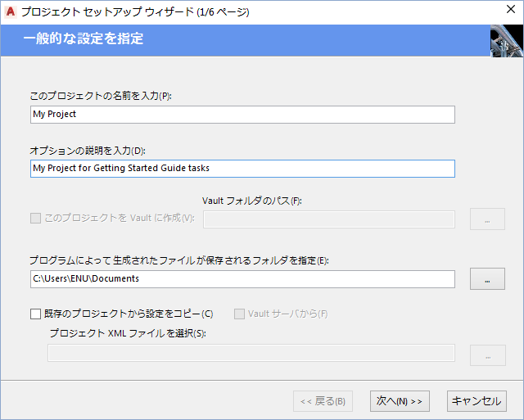
Task: Go to next page with 次へ(N) >>
Action: (400, 401)
